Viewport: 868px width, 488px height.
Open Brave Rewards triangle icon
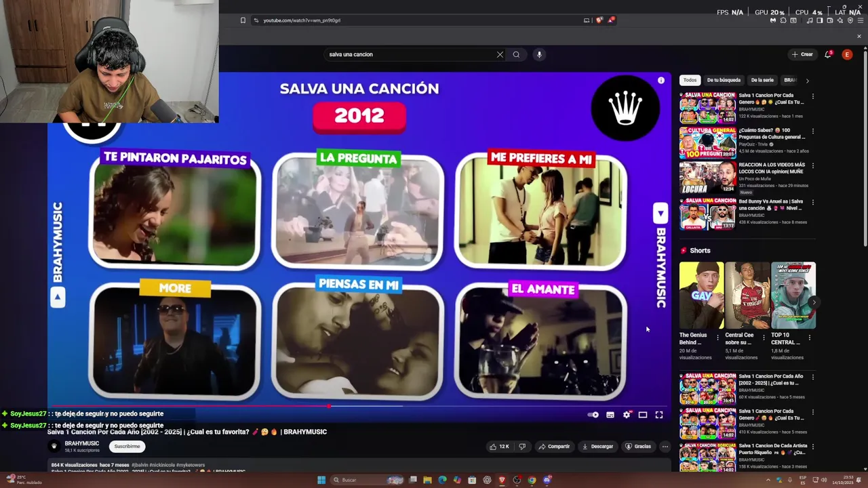tap(611, 20)
